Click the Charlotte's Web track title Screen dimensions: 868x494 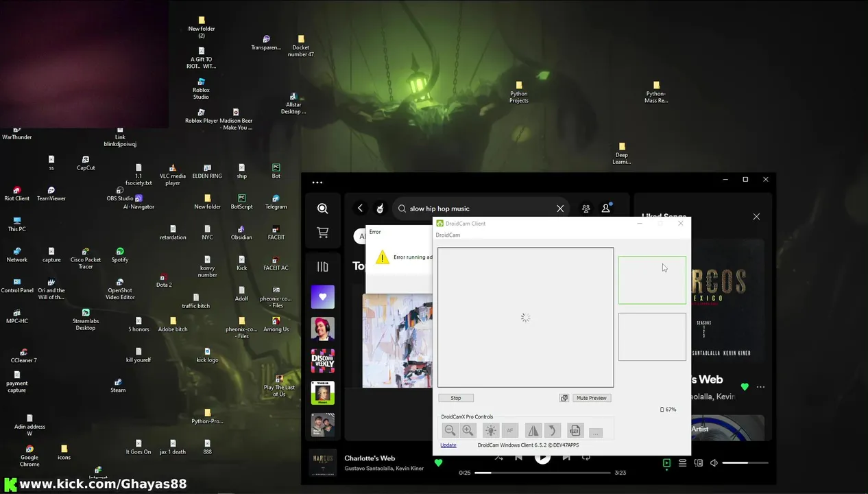[370, 458]
